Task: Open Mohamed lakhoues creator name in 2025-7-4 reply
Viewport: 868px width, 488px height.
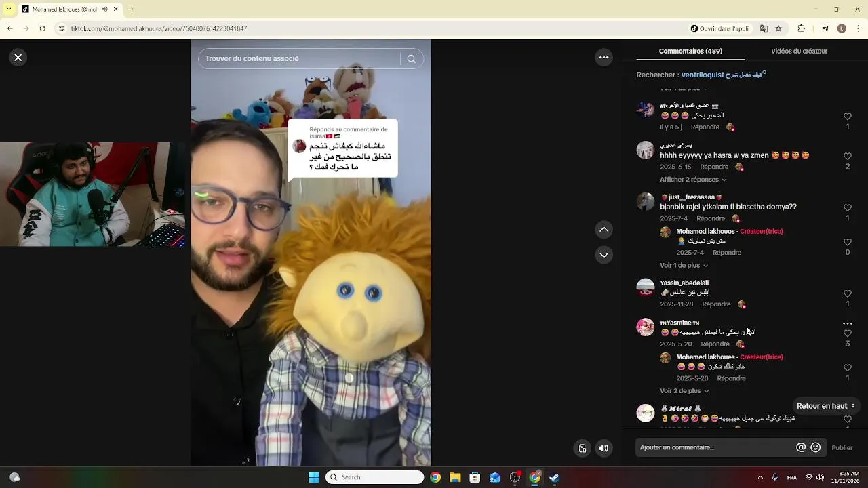Action: point(705,231)
